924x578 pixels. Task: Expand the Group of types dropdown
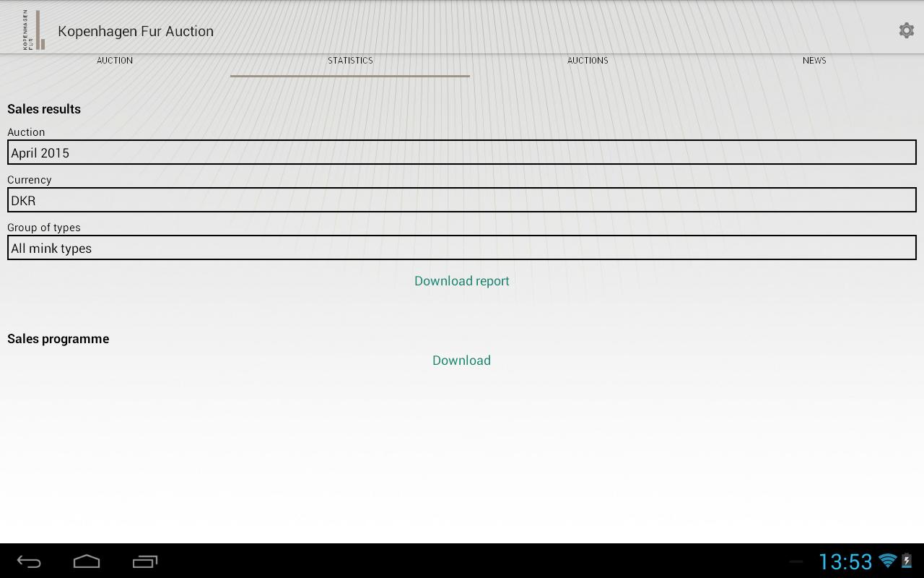point(462,248)
